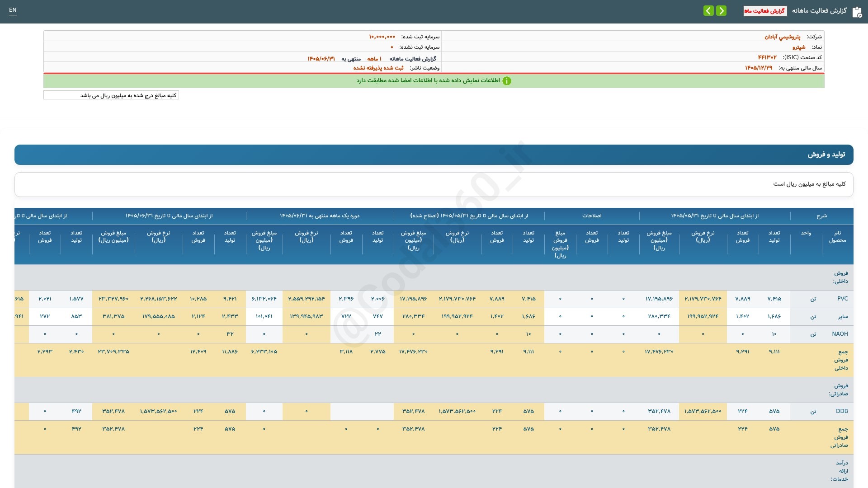Click سایر rate ۱۳۹,۹۴۵,۹۸۳
Image resolution: width=868 pixels, height=488 pixels.
[x=307, y=316]
